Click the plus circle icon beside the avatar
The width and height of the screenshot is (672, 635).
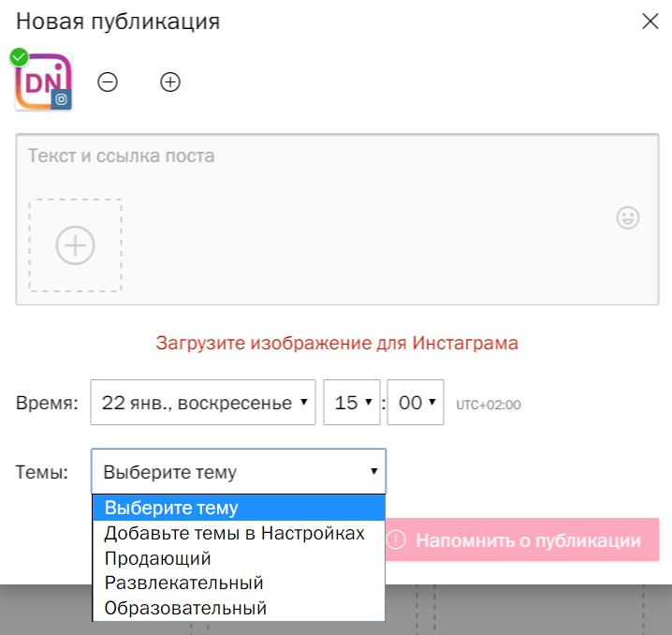[170, 81]
